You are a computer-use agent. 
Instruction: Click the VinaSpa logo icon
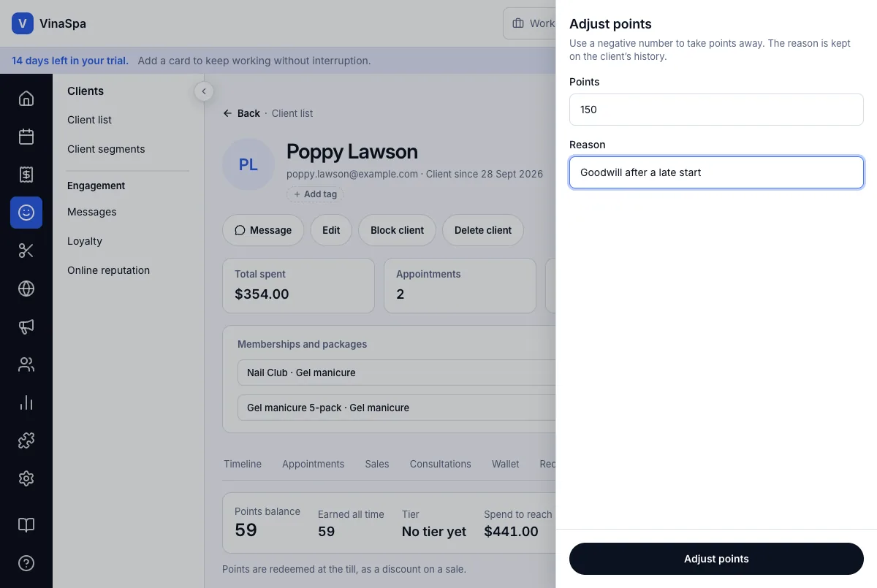[23, 23]
